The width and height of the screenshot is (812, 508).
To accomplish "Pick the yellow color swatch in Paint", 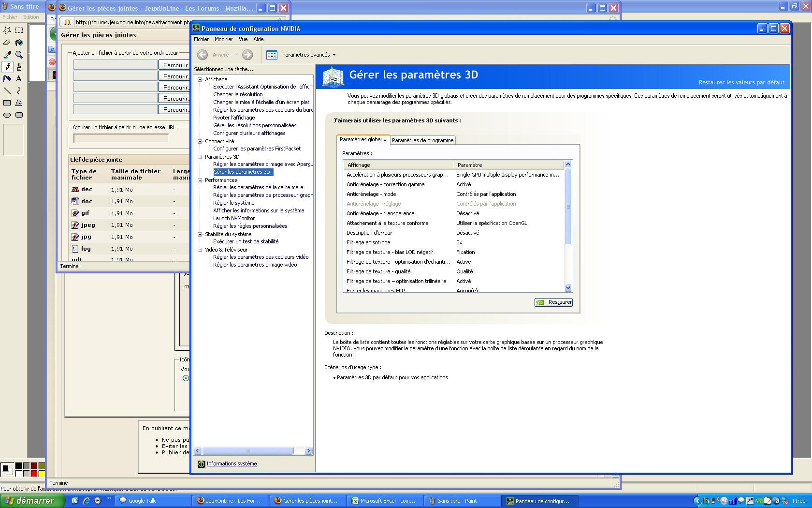I will click(x=42, y=473).
